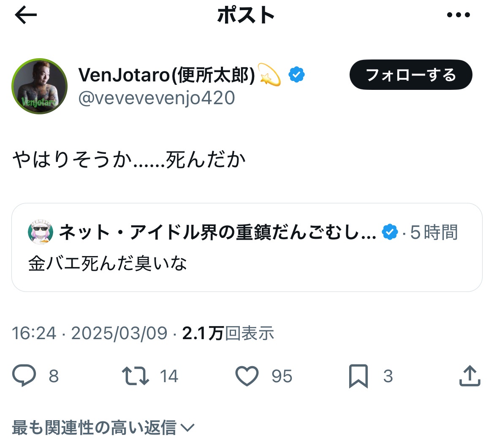Tap the reply speech bubble icon

pyautogui.click(x=24, y=376)
